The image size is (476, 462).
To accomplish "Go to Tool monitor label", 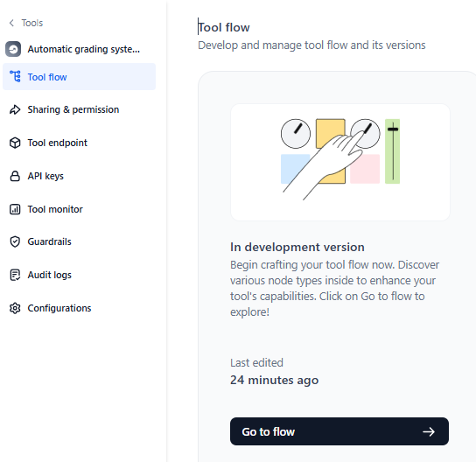I will [55, 209].
